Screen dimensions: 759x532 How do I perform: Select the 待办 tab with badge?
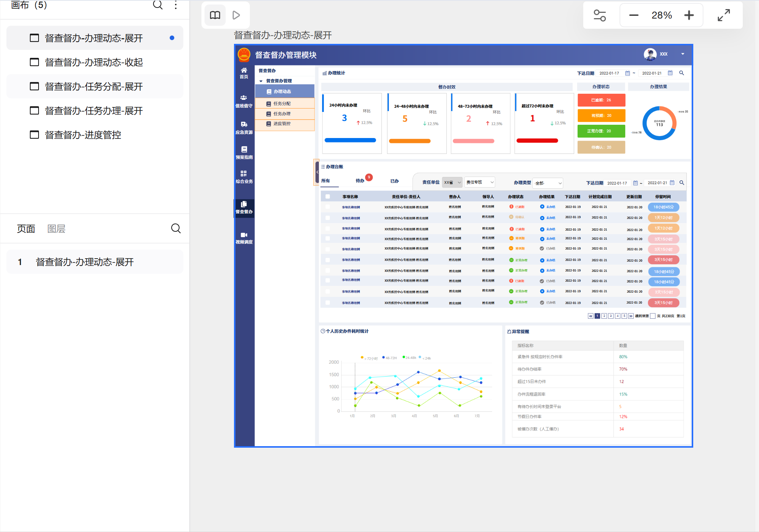click(x=360, y=181)
